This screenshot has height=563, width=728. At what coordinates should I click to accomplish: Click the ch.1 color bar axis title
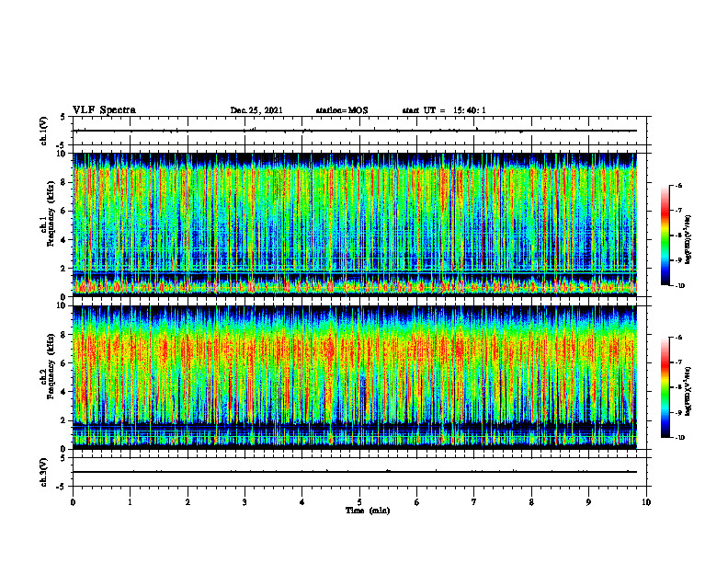pos(688,240)
